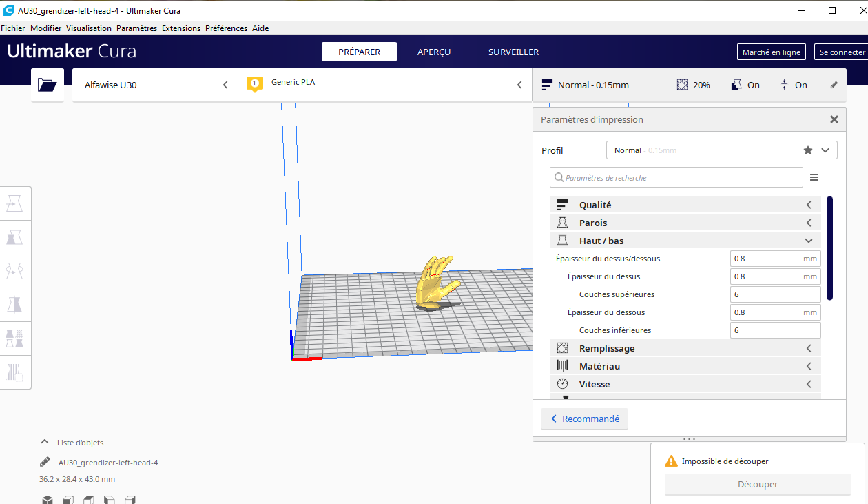Click the Marché en ligne button
Screen dimensions: 868x504
[772, 52]
